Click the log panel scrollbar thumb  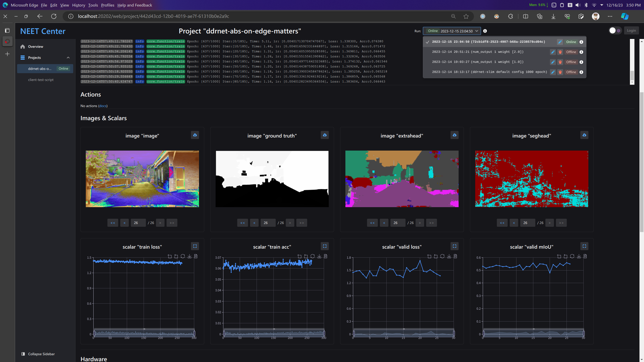(x=632, y=75)
